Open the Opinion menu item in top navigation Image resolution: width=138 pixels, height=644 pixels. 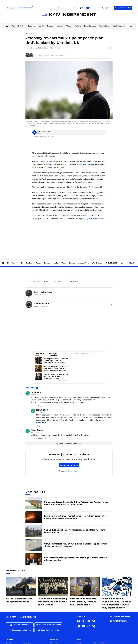60,26
